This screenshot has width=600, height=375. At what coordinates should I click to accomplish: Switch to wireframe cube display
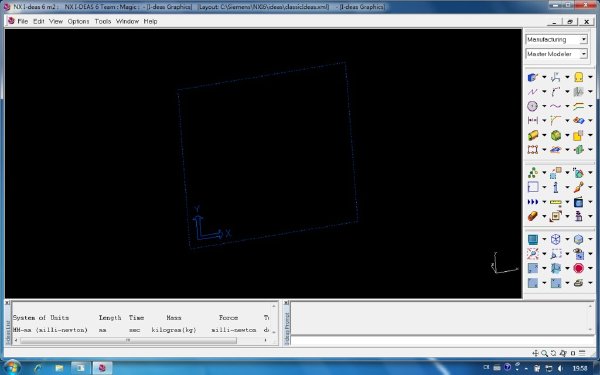[556, 240]
